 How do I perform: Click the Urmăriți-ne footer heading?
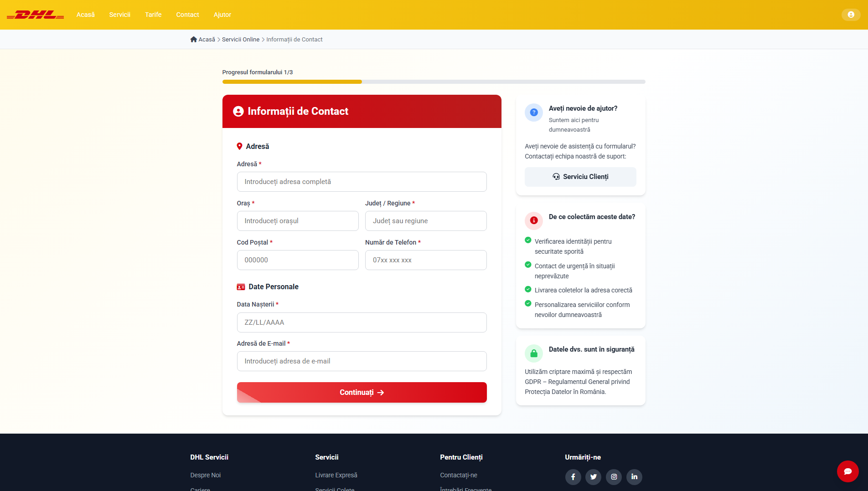pos(583,457)
